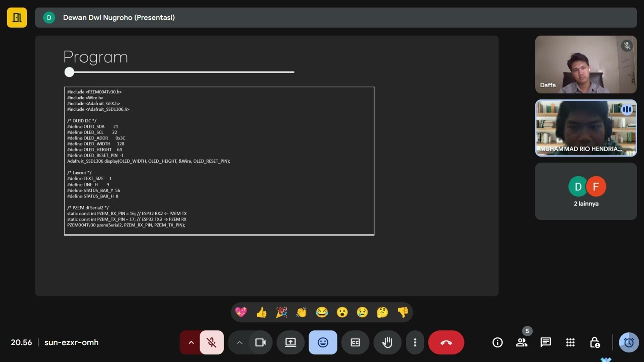Click Daffa's participant video tile
Viewport: 644px width, 362px height.
[586, 64]
